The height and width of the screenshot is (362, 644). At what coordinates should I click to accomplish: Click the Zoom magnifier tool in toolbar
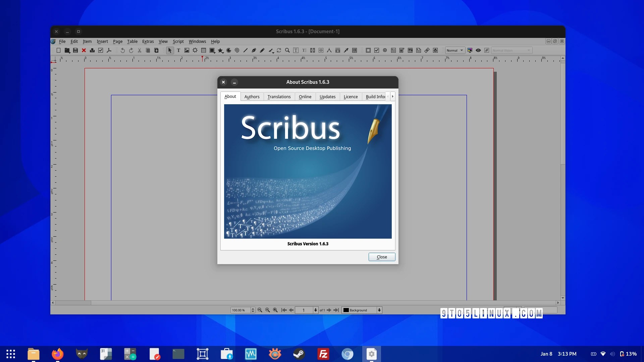pos(287,50)
